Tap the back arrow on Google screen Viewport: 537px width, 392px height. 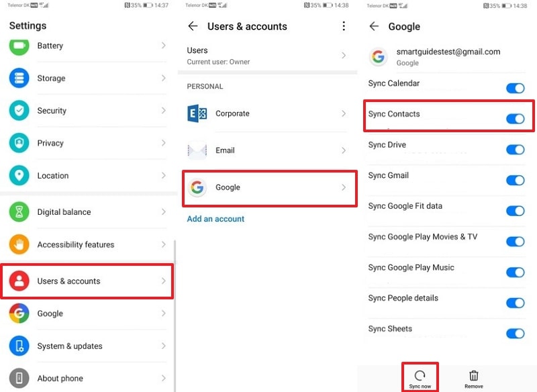[374, 26]
